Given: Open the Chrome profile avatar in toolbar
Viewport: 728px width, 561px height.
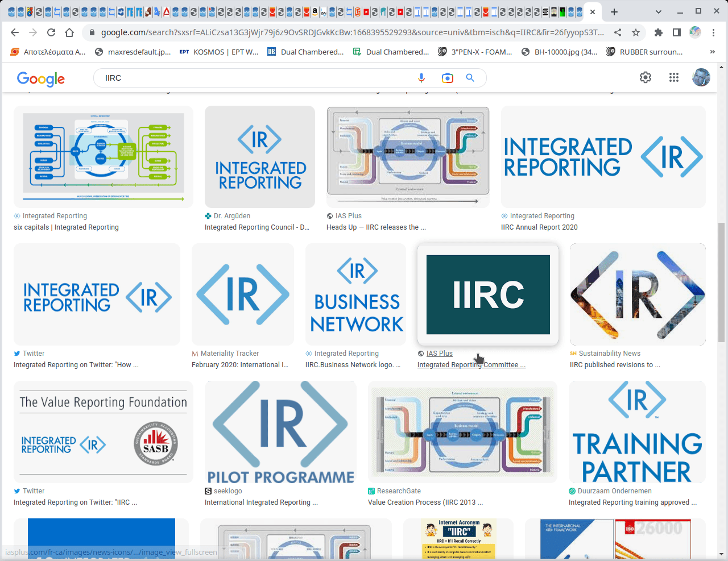Looking at the screenshot, I should (695, 32).
